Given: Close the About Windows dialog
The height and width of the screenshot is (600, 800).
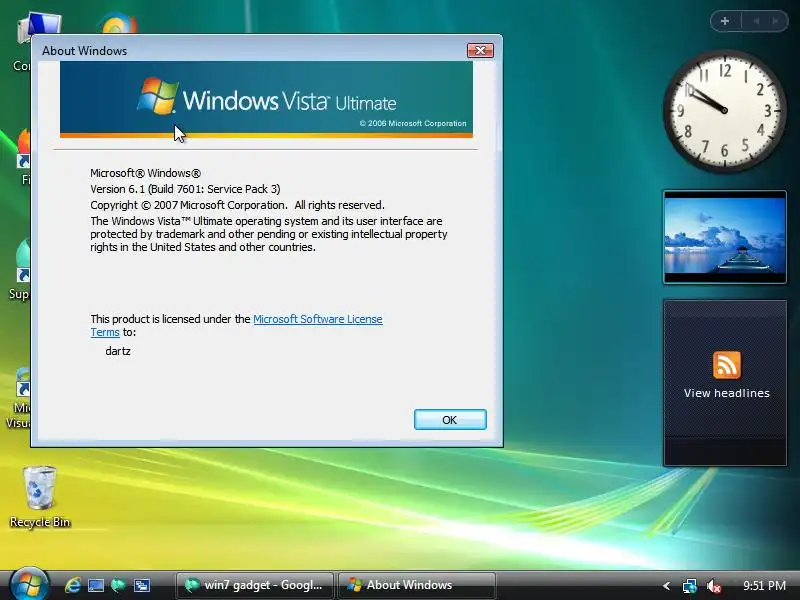Looking at the screenshot, I should point(480,51).
